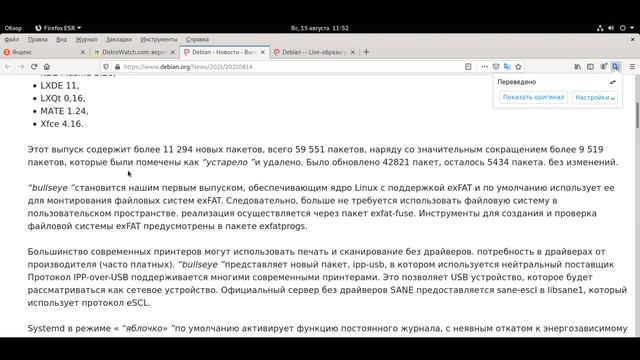Open the hamburger application menu

(x=632, y=67)
